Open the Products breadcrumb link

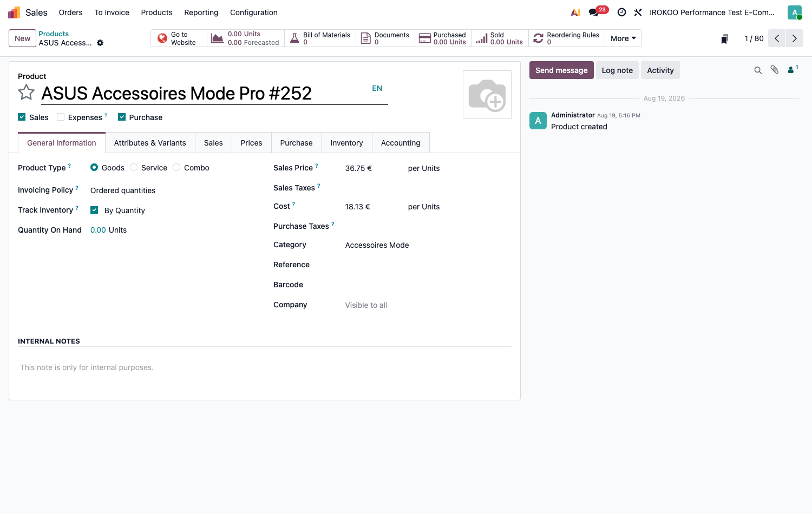[54, 34]
